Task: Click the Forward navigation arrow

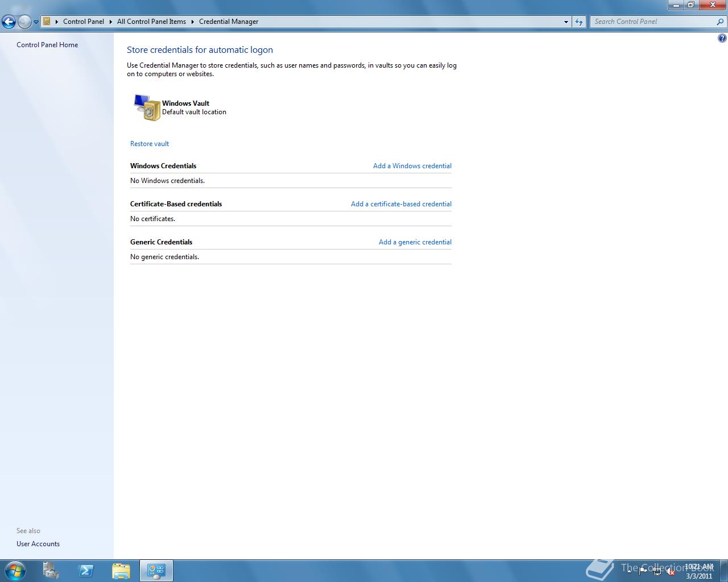Action: tap(24, 22)
